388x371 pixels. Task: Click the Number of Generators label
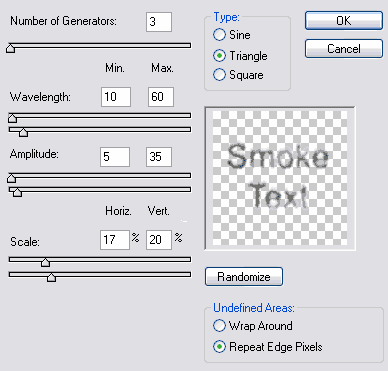click(63, 21)
